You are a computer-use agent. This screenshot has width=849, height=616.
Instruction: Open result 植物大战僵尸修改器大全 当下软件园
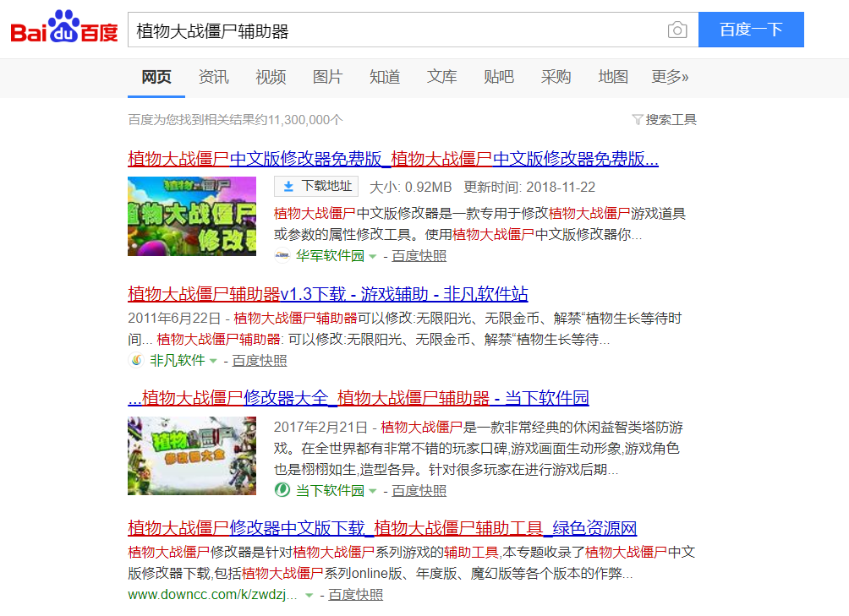[359, 398]
